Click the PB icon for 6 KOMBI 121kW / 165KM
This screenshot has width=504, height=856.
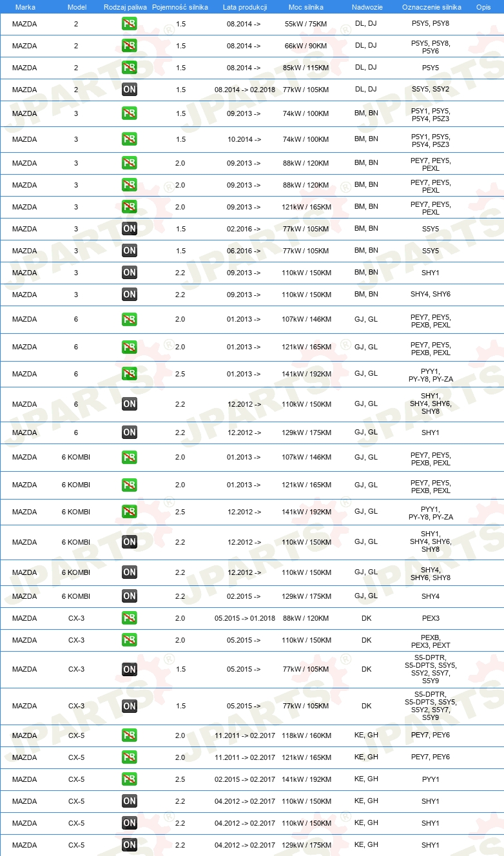(130, 485)
